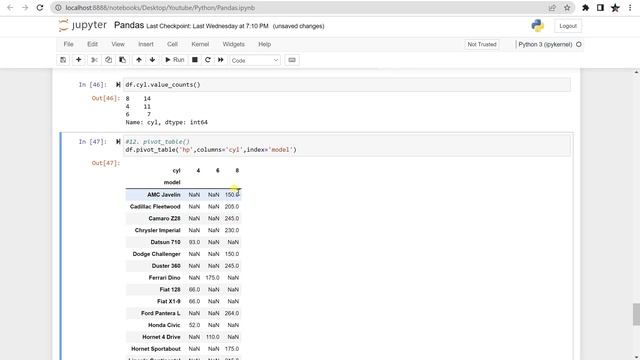Click the Hornet 4 Drive row label
This screenshot has width=640, height=360.
(161, 337)
